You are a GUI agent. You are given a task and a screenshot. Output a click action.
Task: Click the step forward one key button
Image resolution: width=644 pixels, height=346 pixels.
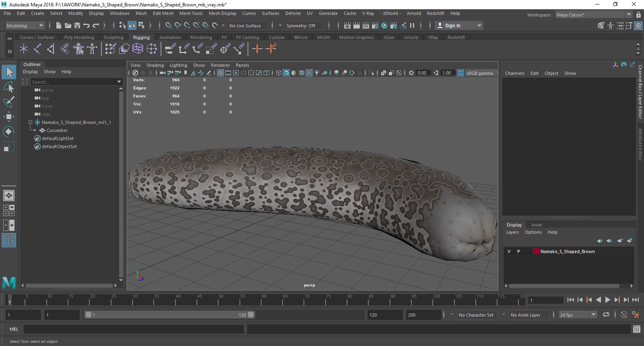[617, 300]
